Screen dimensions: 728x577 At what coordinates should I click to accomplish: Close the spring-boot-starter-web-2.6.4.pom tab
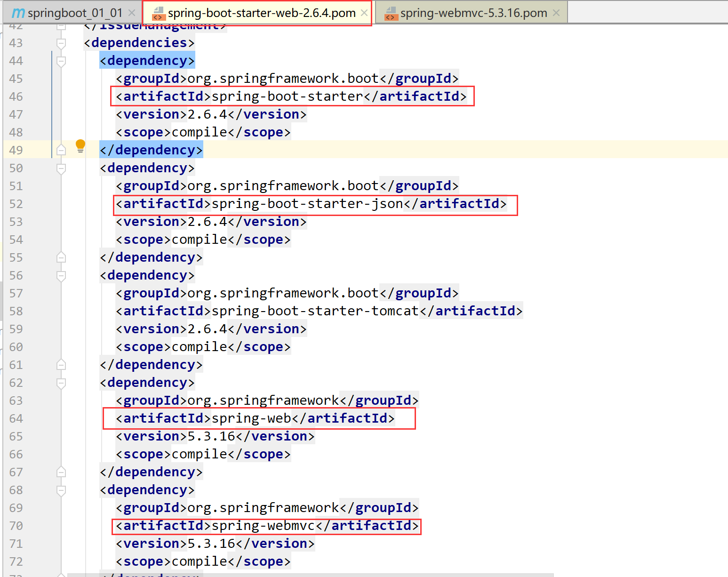[x=364, y=13]
